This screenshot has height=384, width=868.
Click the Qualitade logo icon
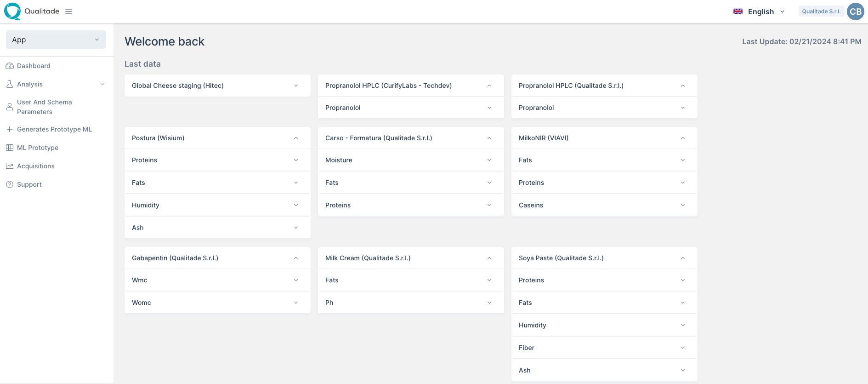coord(12,11)
